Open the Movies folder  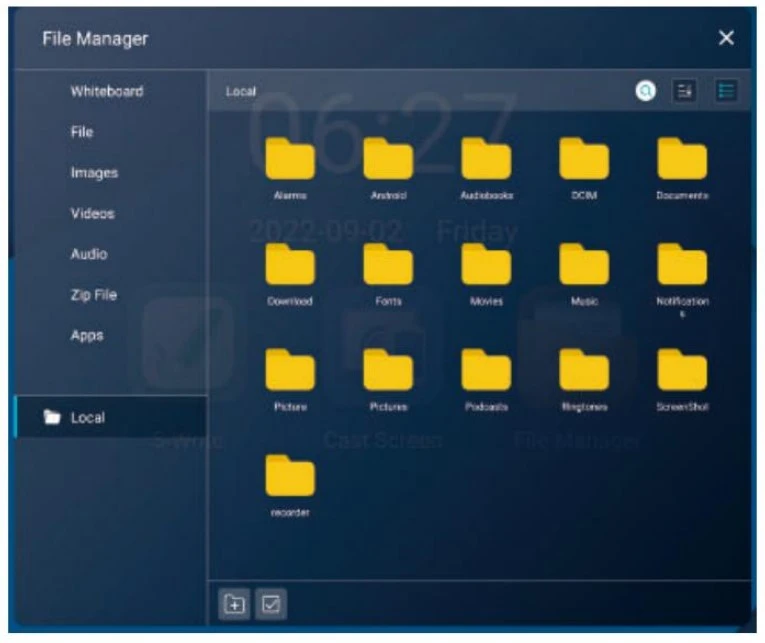coord(486,265)
